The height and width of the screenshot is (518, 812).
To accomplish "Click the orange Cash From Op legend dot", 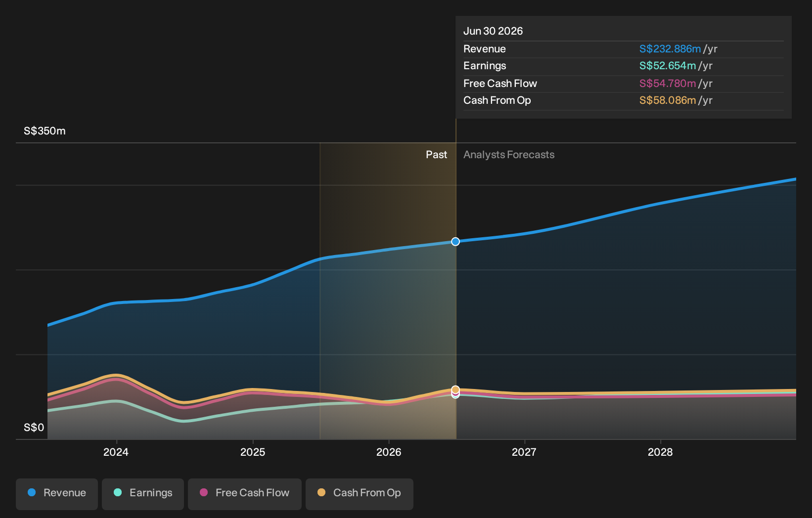I will tap(321, 492).
